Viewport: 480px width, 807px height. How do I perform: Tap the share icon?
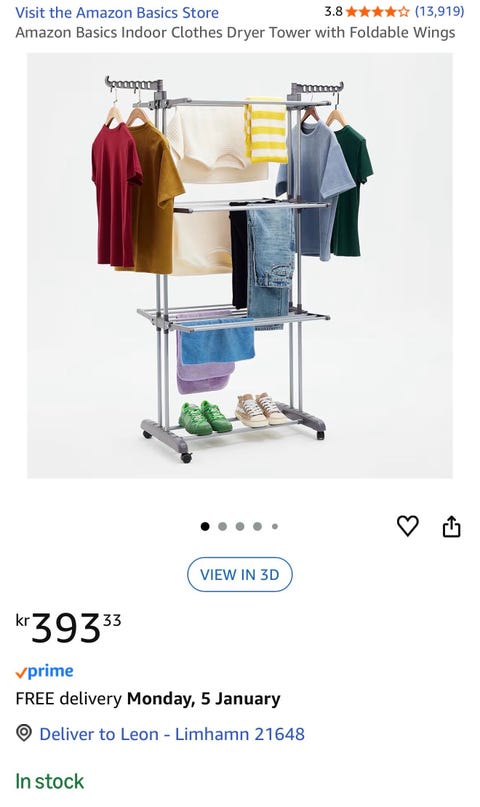pyautogui.click(x=451, y=526)
